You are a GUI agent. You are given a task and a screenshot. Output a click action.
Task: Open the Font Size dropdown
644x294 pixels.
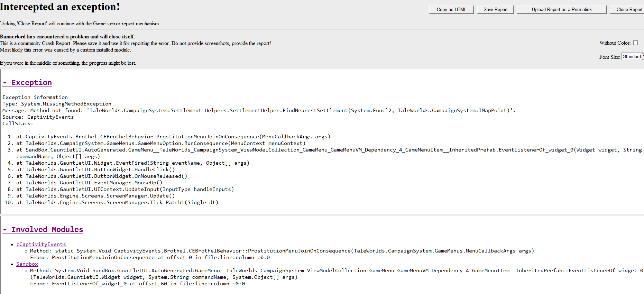pos(632,57)
